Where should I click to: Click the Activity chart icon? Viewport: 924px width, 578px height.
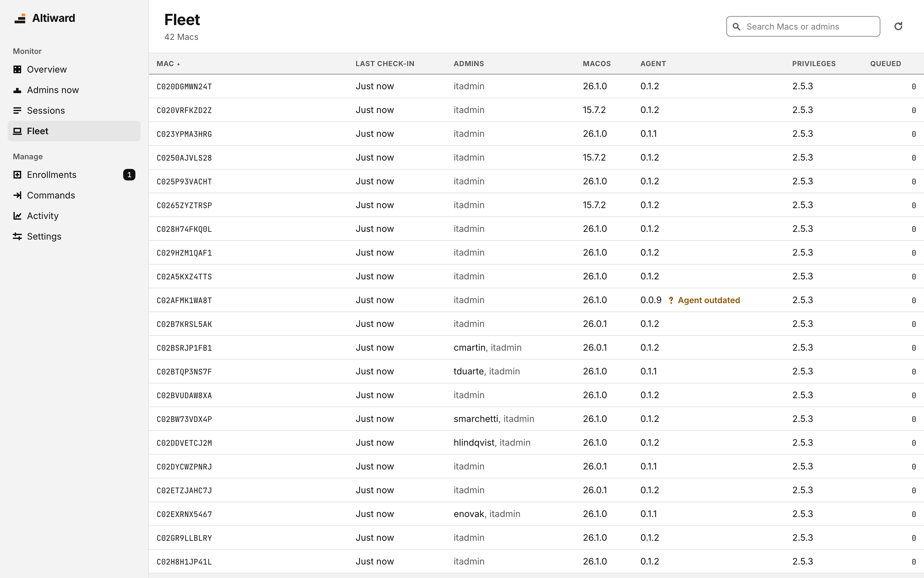pyautogui.click(x=17, y=216)
